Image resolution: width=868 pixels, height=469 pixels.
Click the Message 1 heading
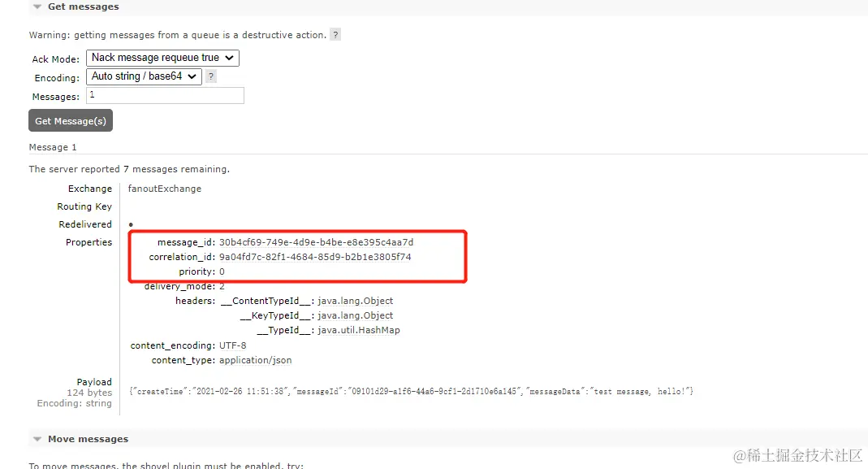point(53,147)
